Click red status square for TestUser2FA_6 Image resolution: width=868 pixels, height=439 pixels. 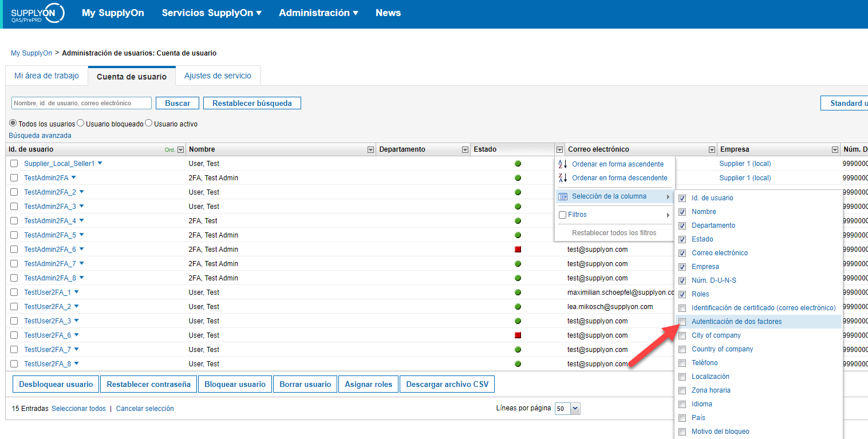[x=518, y=335]
